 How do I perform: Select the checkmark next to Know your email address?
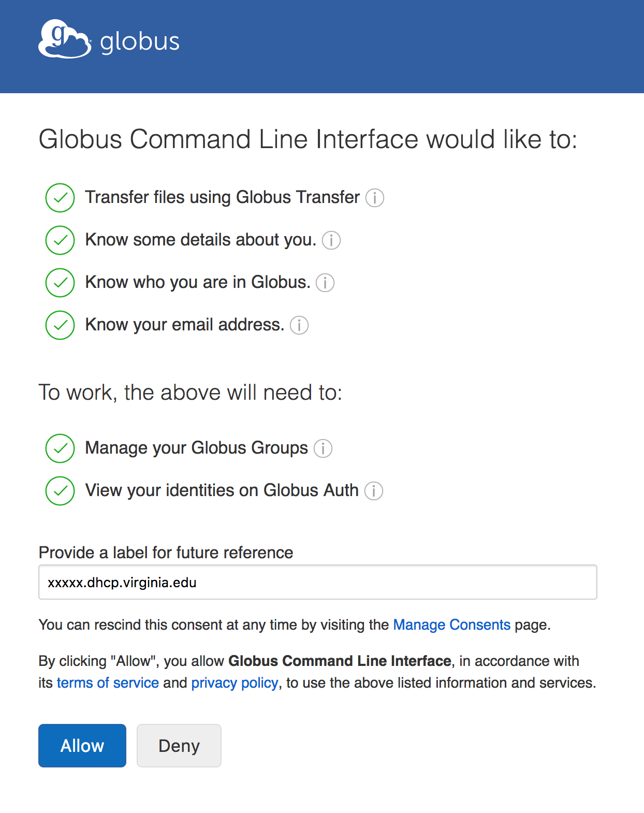60,325
